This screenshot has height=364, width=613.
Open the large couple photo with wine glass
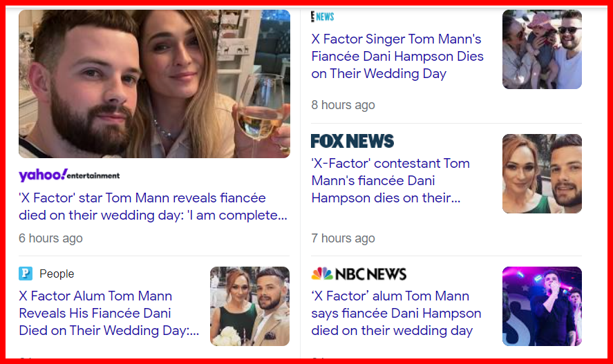coord(154,84)
